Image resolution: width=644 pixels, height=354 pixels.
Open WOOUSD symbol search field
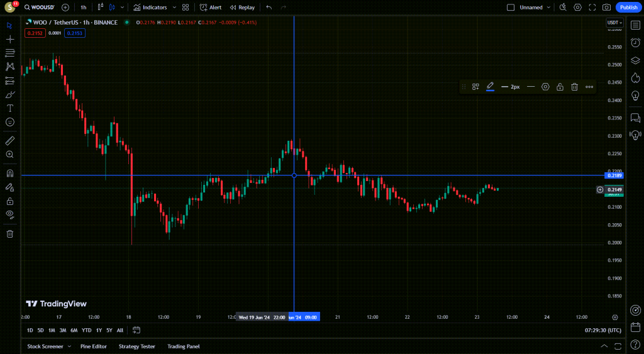coord(40,8)
